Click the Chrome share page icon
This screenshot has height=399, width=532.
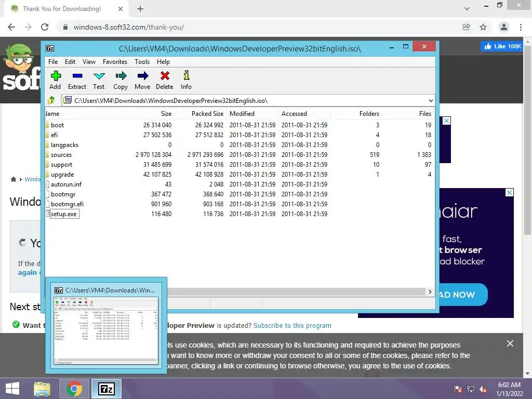click(467, 27)
